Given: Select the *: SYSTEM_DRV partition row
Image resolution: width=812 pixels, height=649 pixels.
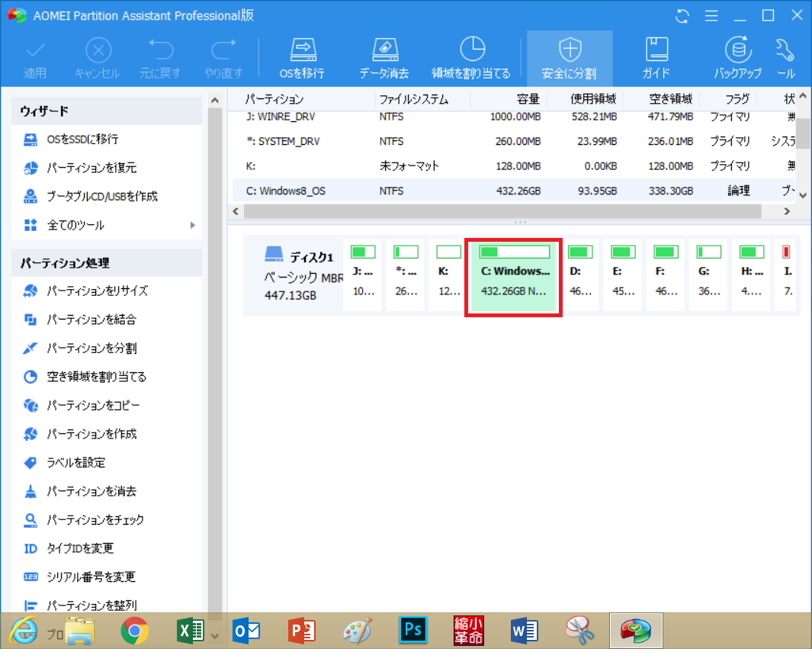Looking at the screenshot, I should pos(514,141).
